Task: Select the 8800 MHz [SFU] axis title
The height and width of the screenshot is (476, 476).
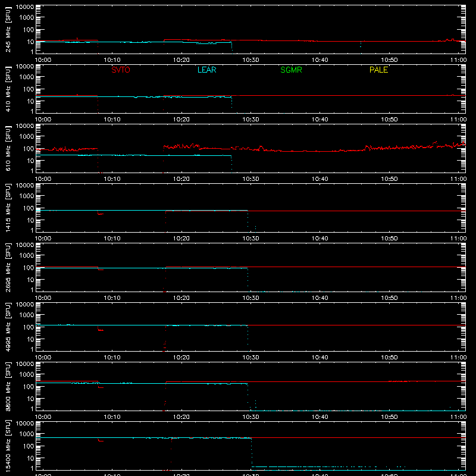Action: point(8,386)
